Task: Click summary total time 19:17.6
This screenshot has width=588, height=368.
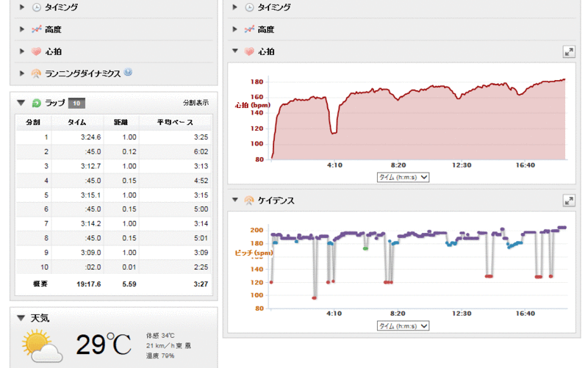Action: (89, 284)
